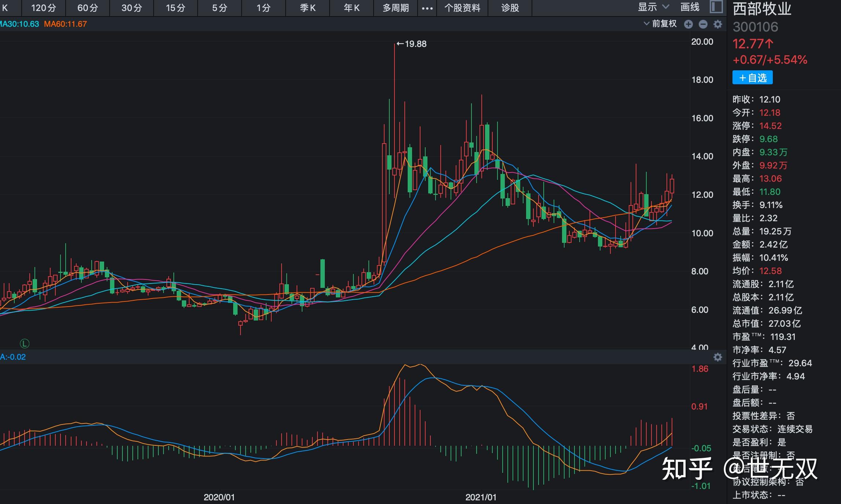Image resolution: width=841 pixels, height=504 pixels.
Task: Open main chart settings gear
Action: coord(717,24)
